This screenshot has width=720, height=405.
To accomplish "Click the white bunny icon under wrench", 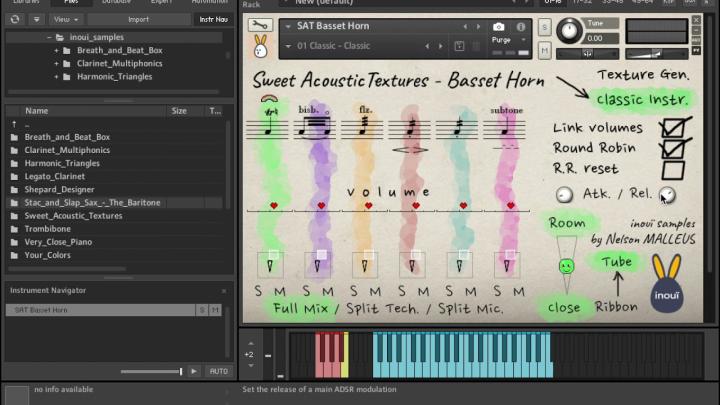I will click(260, 46).
